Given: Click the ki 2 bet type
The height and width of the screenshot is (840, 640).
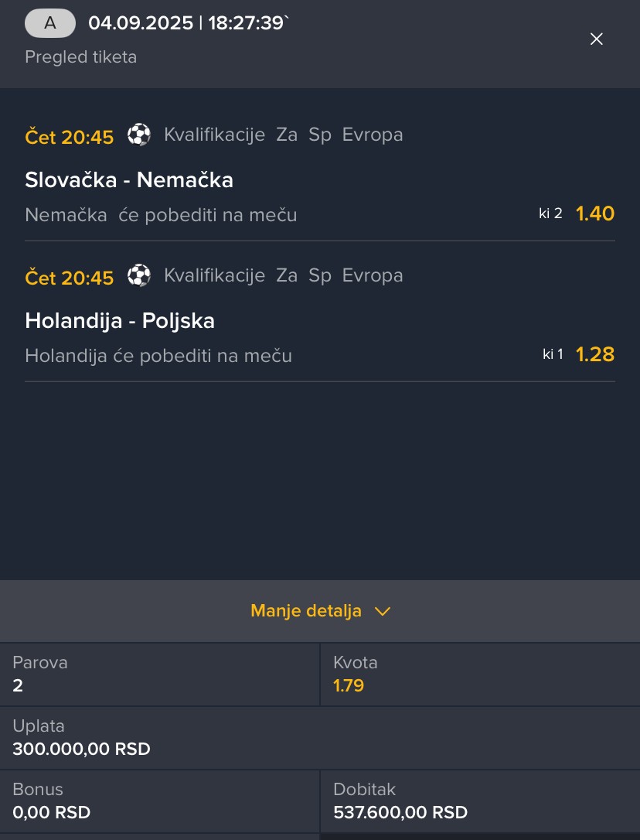Looking at the screenshot, I should (550, 214).
